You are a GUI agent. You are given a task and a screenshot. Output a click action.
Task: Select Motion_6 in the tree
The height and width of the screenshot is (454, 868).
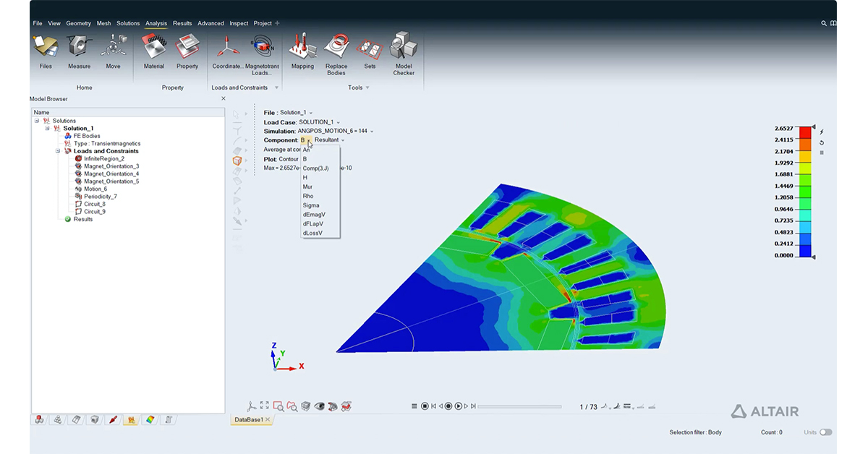(x=95, y=189)
